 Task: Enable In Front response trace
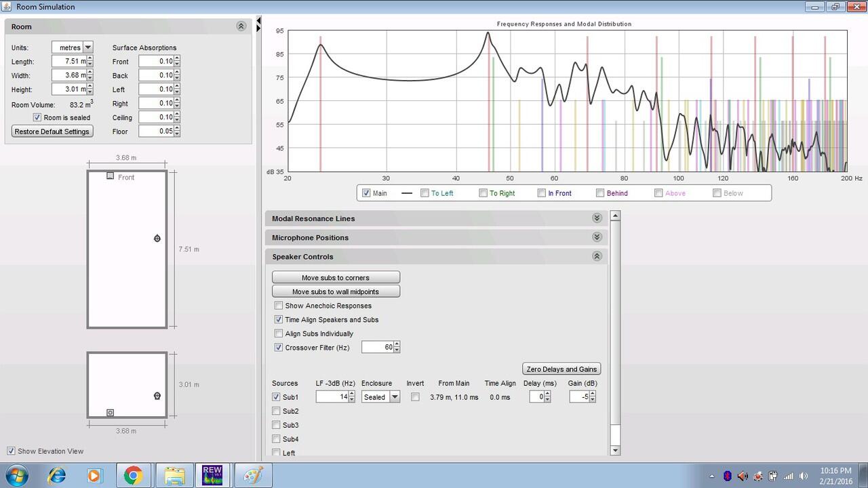[542, 193]
